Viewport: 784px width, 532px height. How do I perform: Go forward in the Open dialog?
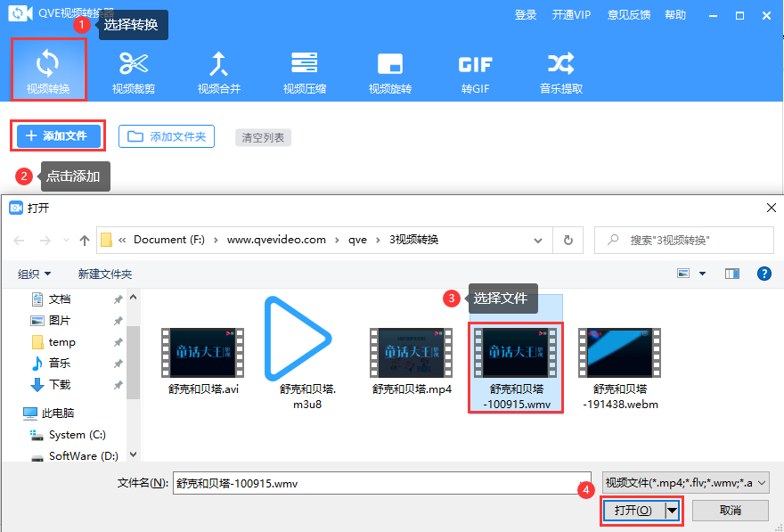pyautogui.click(x=45, y=241)
